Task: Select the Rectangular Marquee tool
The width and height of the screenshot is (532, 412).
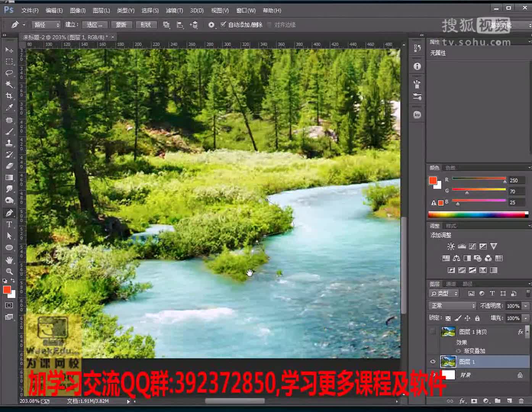Action: pyautogui.click(x=9, y=61)
